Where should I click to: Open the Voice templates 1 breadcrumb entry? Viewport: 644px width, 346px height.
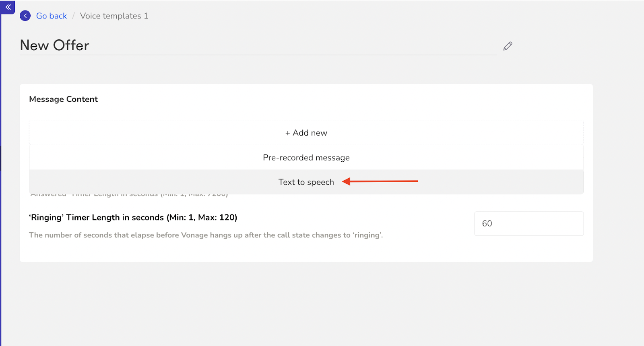click(x=114, y=16)
